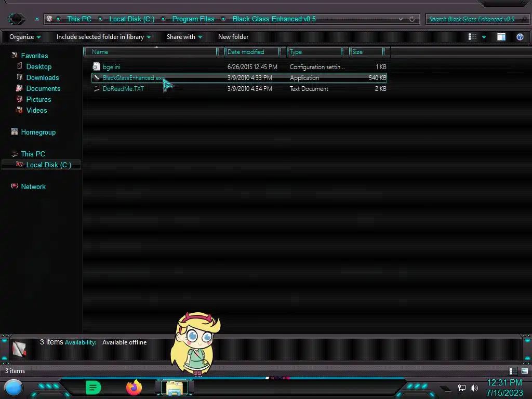Switch to details view in status bar
The image size is (532, 399).
coord(513,371)
